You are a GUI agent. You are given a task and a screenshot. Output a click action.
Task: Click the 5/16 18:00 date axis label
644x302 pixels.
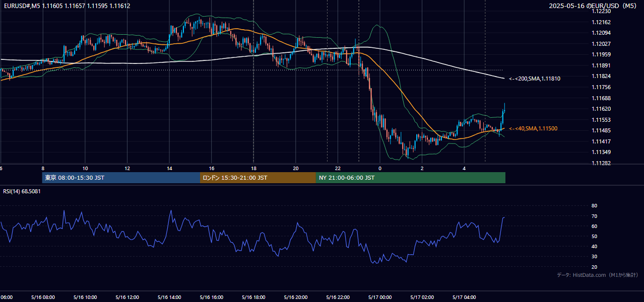click(253, 297)
